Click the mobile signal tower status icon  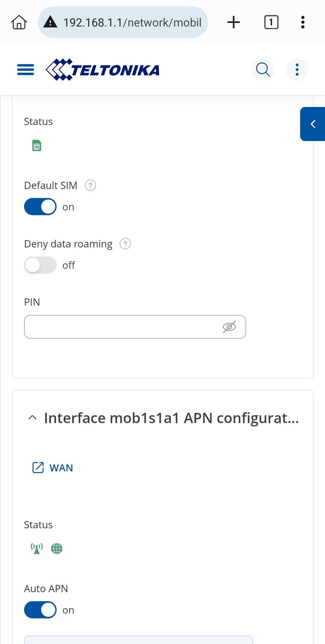tap(37, 548)
